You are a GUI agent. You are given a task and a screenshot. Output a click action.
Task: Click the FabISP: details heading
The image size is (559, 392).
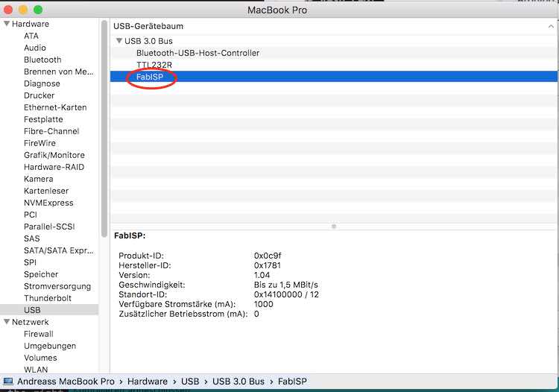[x=130, y=236]
